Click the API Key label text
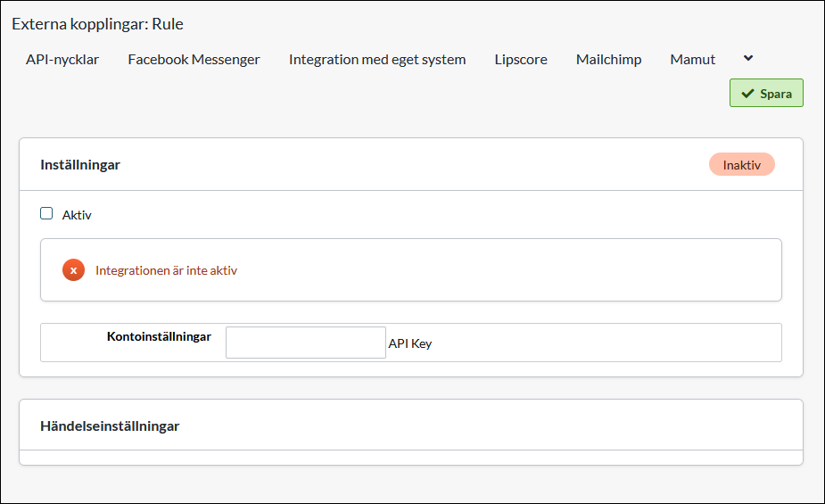 410,343
